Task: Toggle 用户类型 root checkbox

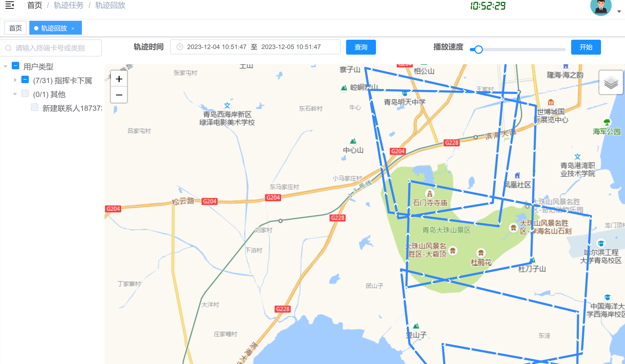Action: coord(15,66)
